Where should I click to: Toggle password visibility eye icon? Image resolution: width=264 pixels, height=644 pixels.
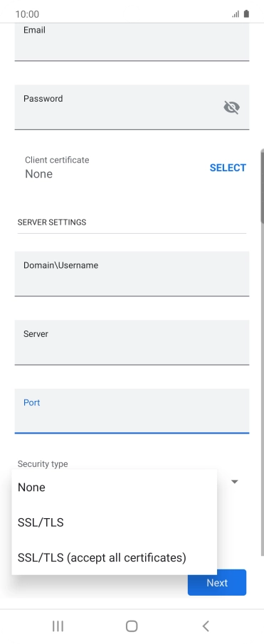coord(231,107)
